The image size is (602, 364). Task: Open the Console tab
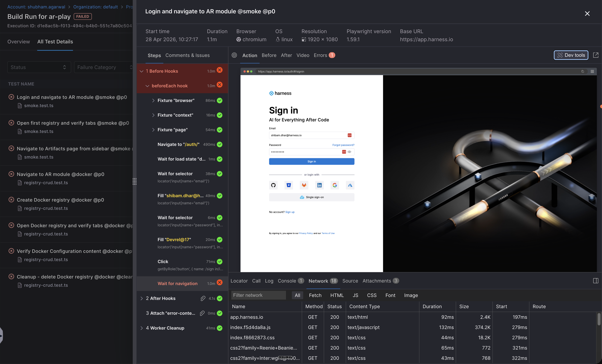(291, 281)
